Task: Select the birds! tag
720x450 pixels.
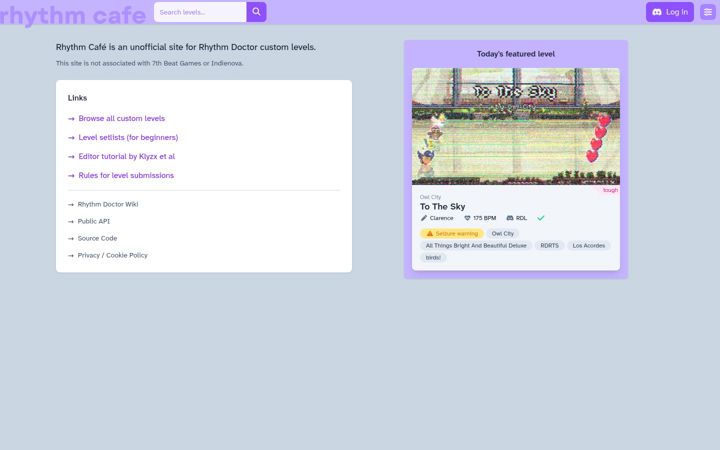Action: 433,258
